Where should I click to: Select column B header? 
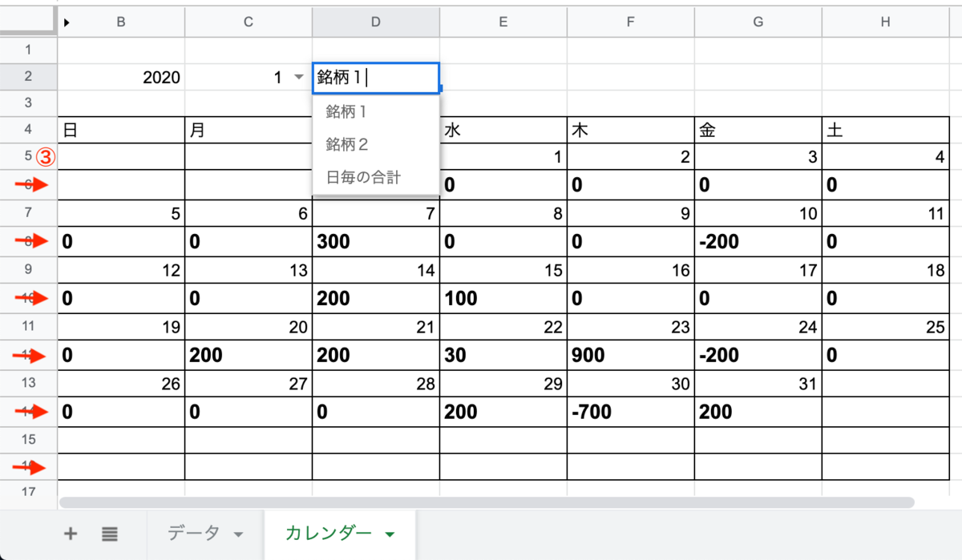pyautogui.click(x=121, y=22)
